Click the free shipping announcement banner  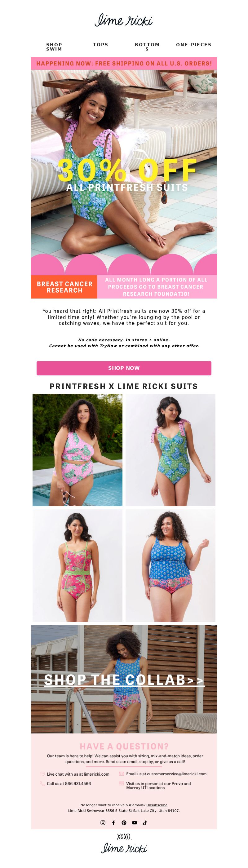click(x=124, y=63)
